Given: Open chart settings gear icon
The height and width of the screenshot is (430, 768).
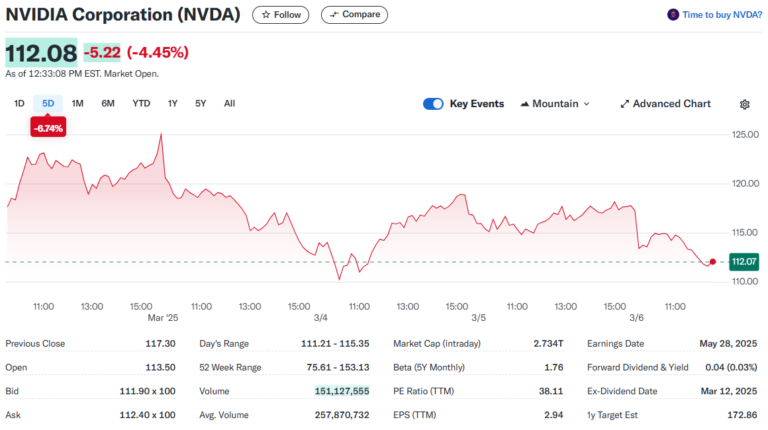Looking at the screenshot, I should click(744, 104).
